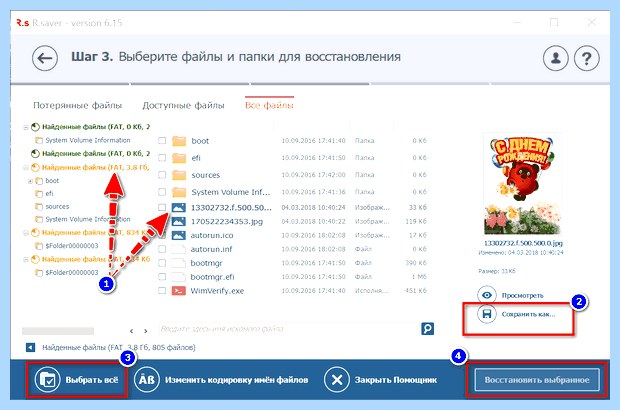This screenshot has width=620, height=410.
Task: Collapse the last Найденные файлы tree node
Action: 26,259
